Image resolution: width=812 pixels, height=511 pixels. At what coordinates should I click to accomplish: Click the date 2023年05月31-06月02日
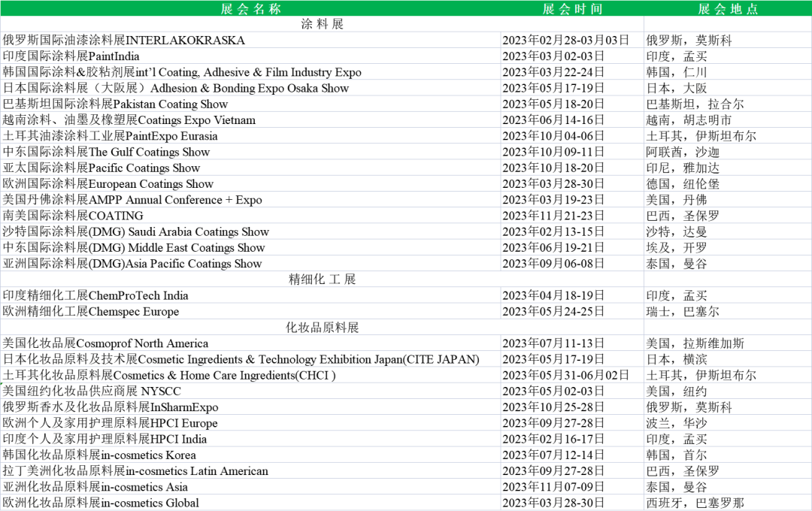tap(565, 375)
